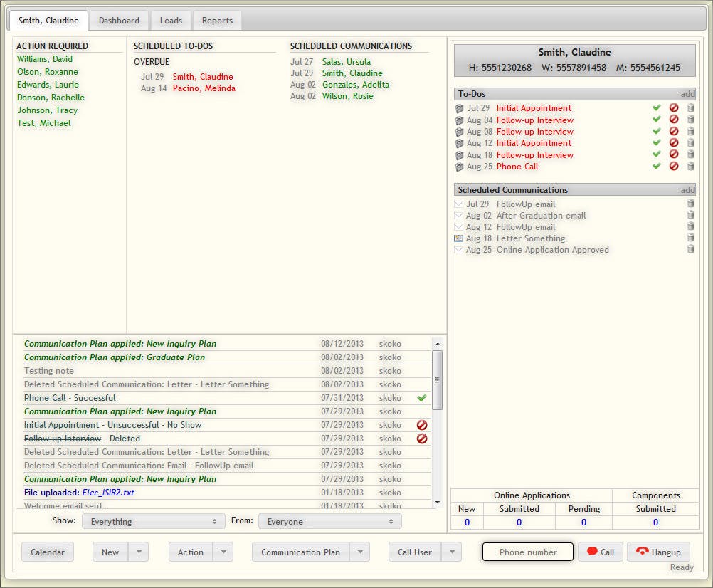Viewport: 713px width, 588px height.
Task: Click the history scroll up arrow
Action: coord(437,344)
